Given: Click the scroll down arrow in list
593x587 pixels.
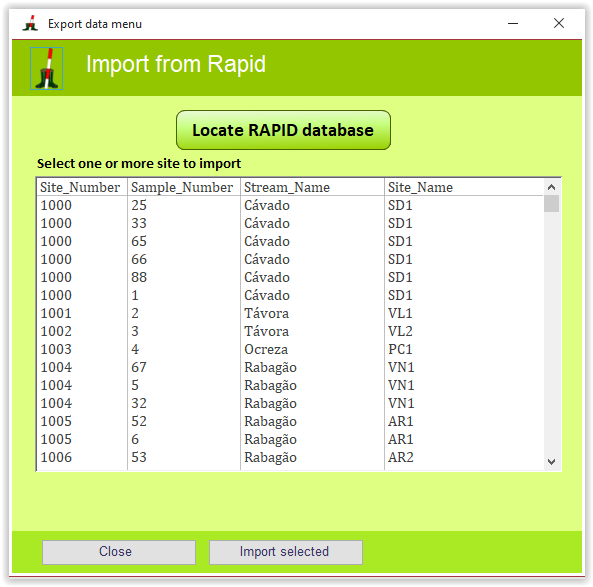Looking at the screenshot, I should pos(551,462).
